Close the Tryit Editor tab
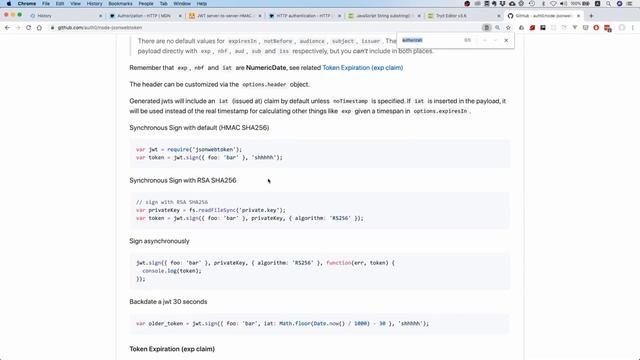This screenshot has width=640, height=360. click(499, 16)
